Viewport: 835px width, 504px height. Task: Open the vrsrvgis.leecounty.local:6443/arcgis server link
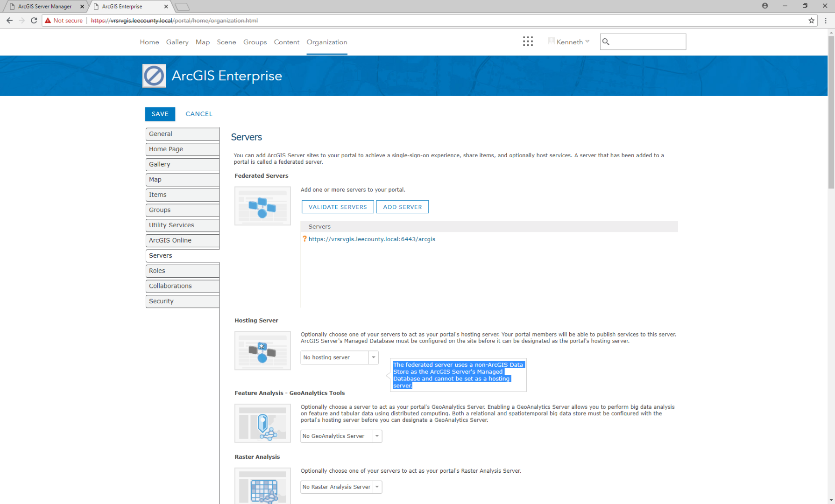pos(372,239)
